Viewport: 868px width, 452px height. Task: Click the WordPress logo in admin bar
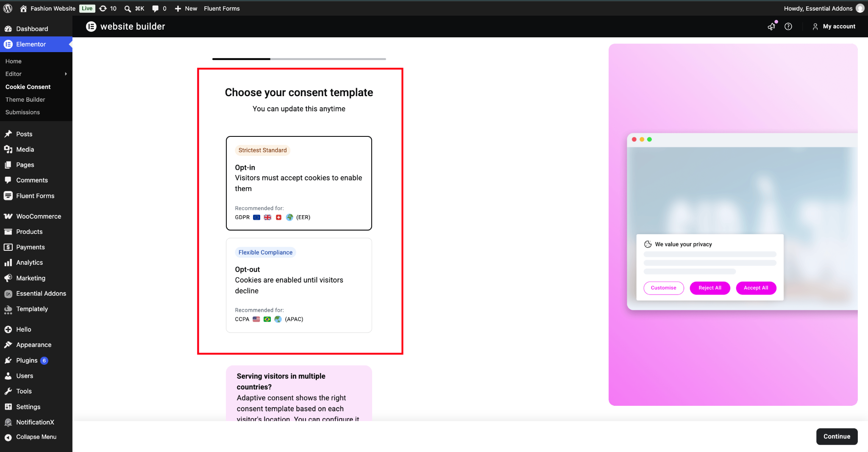click(x=8, y=8)
